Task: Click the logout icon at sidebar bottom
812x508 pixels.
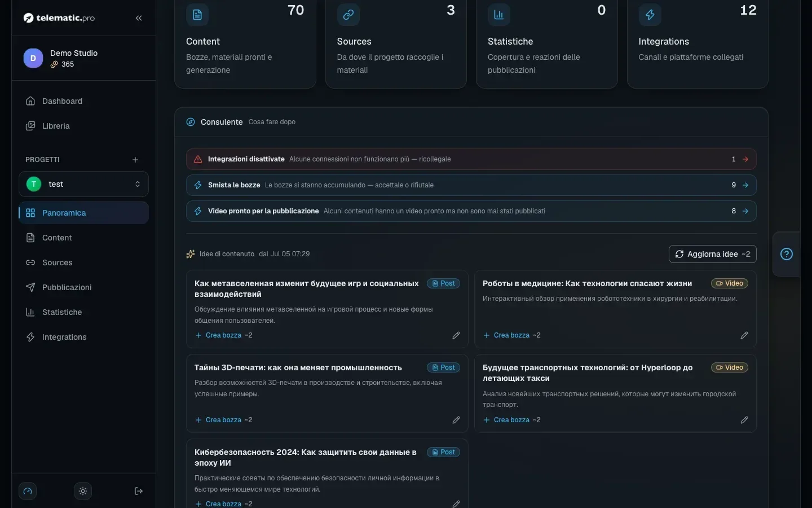Action: (139, 491)
